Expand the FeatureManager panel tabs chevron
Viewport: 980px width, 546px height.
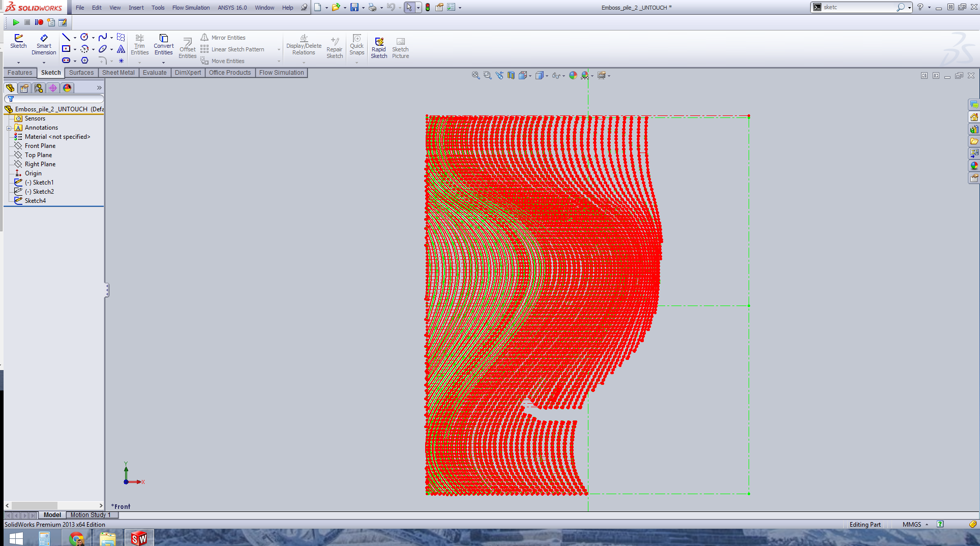[99, 88]
